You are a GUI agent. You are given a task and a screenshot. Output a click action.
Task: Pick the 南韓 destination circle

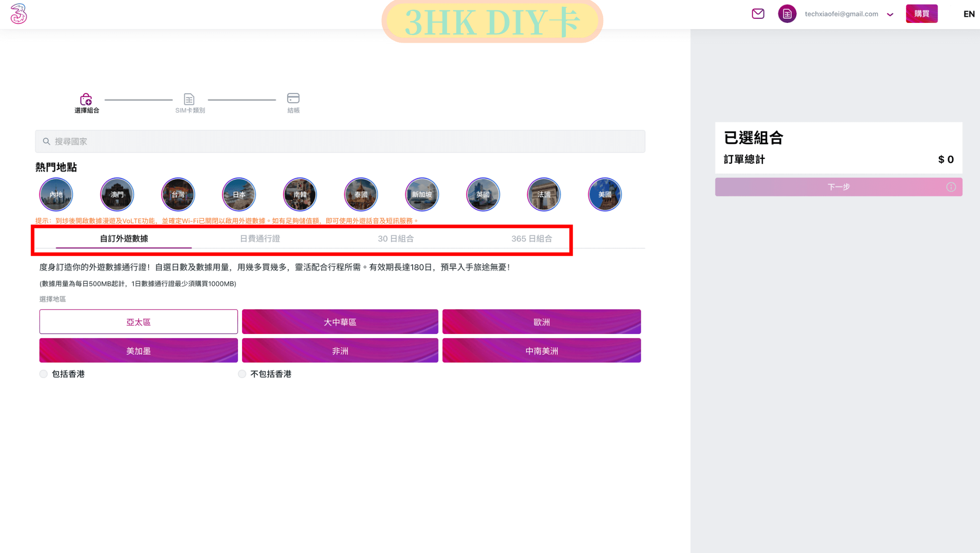click(300, 194)
